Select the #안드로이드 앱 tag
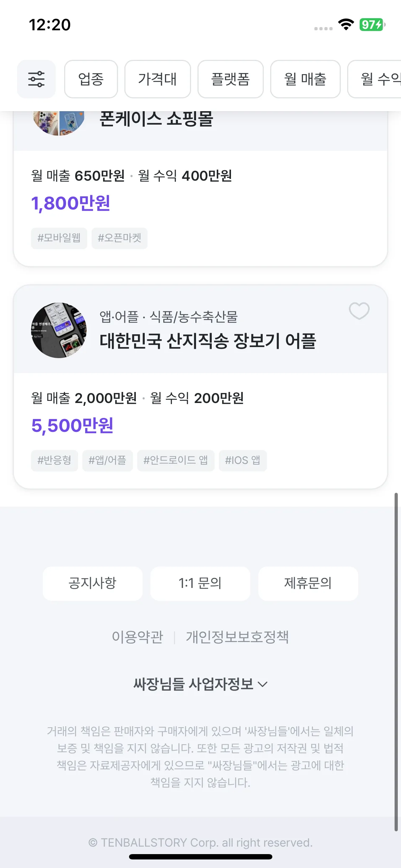This screenshot has width=401, height=868. tap(176, 460)
